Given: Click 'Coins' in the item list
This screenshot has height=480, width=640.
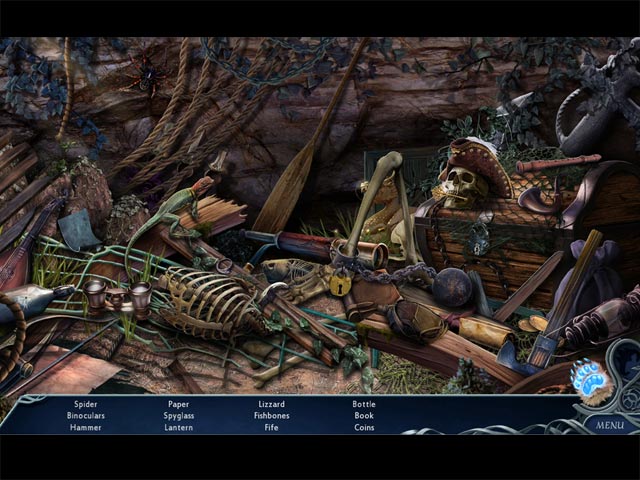Looking at the screenshot, I should click(364, 427).
